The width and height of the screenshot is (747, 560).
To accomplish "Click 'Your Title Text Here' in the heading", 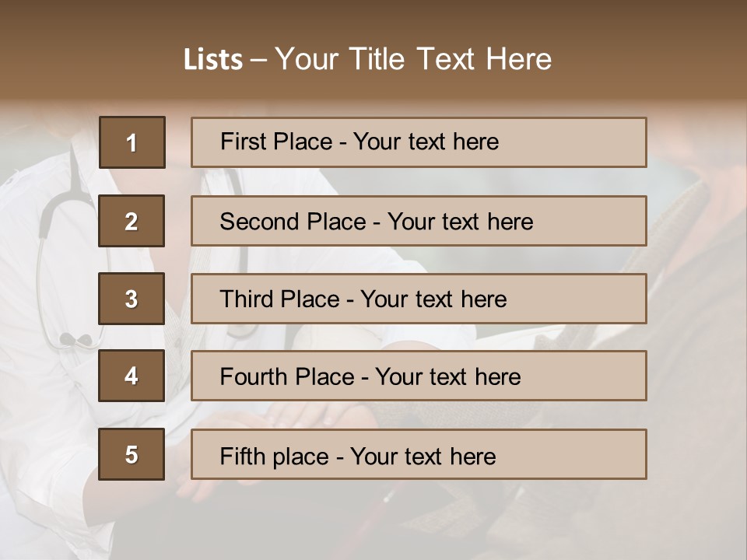I will (x=413, y=59).
